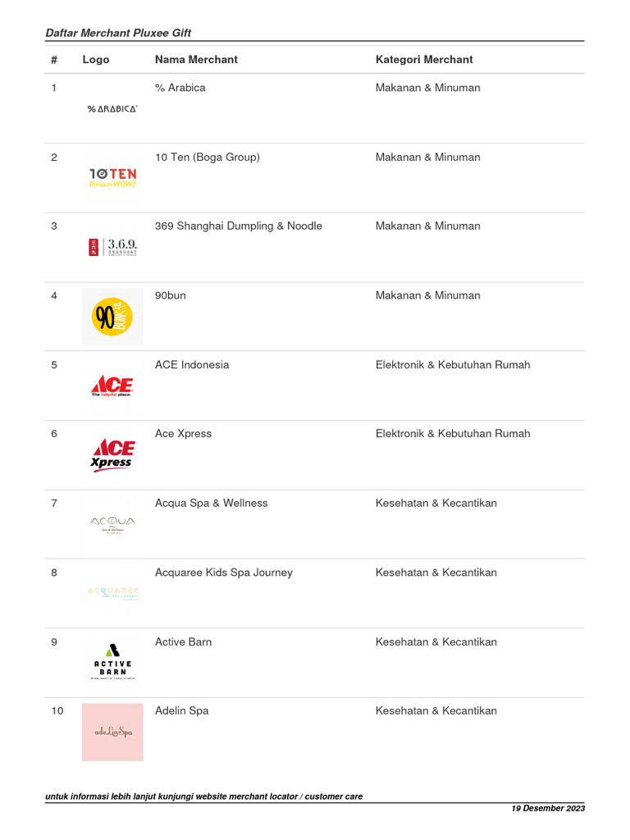Click the yellow 90bun logo

[112, 316]
